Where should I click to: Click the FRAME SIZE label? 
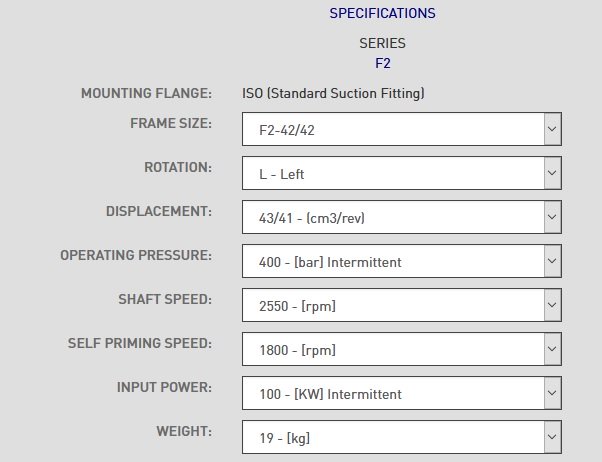tap(171, 124)
